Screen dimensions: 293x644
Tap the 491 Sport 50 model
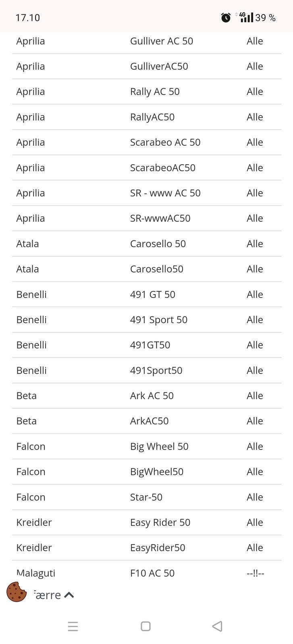158,320
